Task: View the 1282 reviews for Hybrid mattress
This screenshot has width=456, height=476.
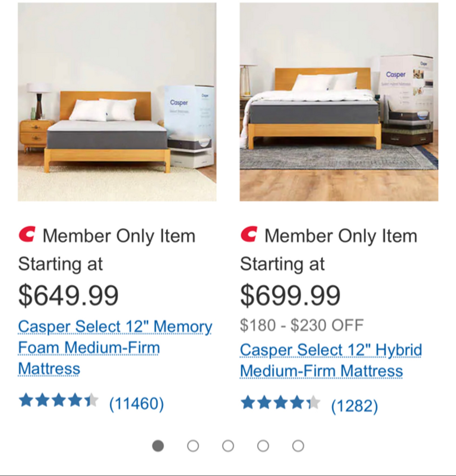Action: (354, 406)
